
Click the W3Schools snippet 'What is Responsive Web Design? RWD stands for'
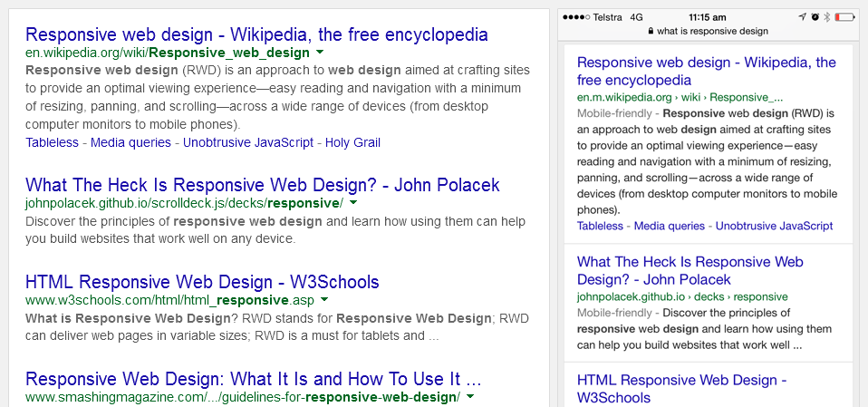pos(277,327)
